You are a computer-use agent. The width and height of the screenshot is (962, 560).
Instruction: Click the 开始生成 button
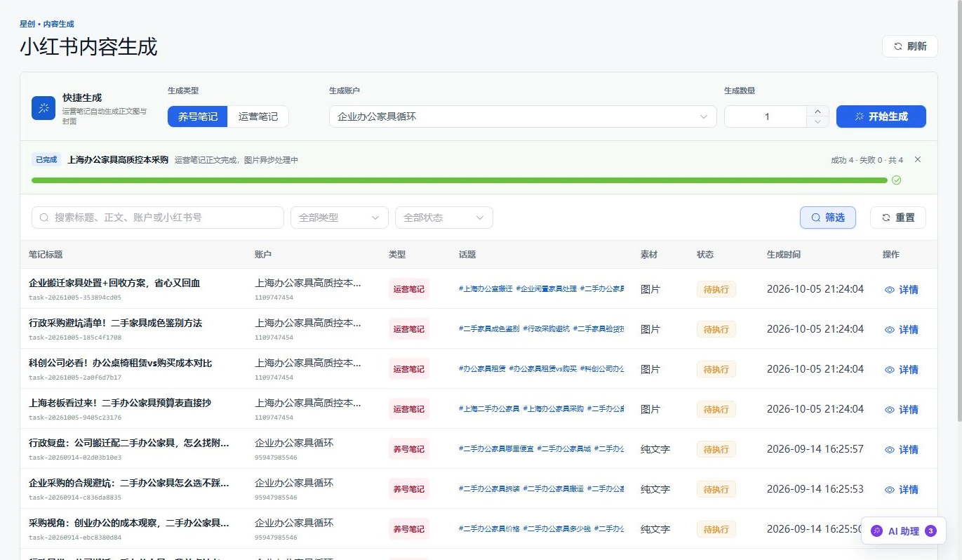(881, 116)
